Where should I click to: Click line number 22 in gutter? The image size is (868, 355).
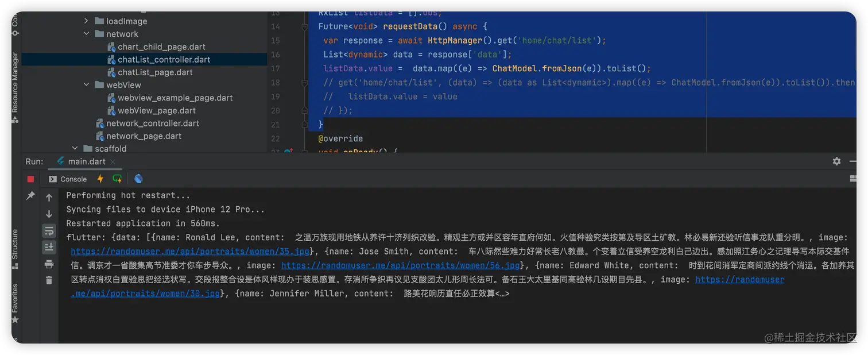pos(275,139)
